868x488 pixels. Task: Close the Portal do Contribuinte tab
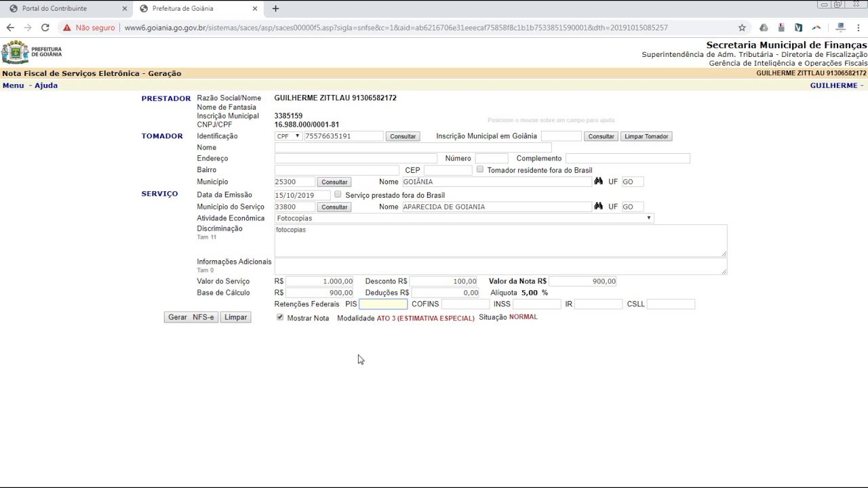click(124, 9)
